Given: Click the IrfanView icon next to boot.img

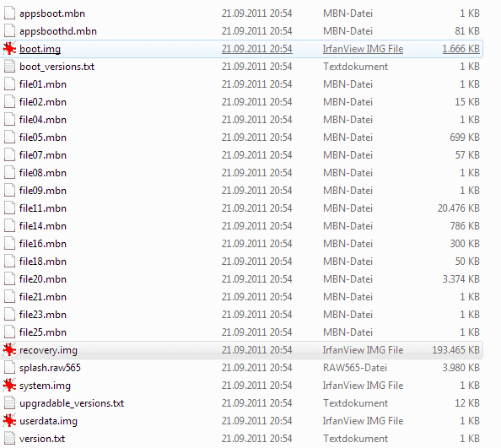Looking at the screenshot, I should coord(9,49).
